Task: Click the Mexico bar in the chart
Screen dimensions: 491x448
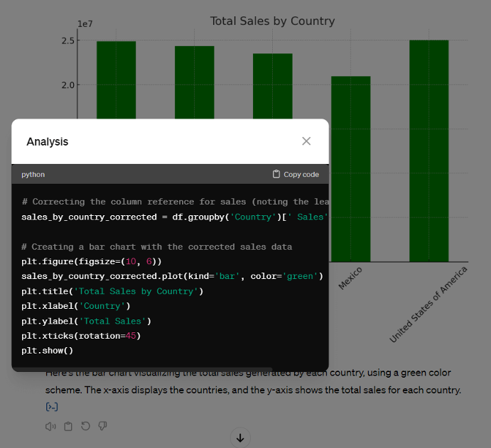Action: (350, 168)
